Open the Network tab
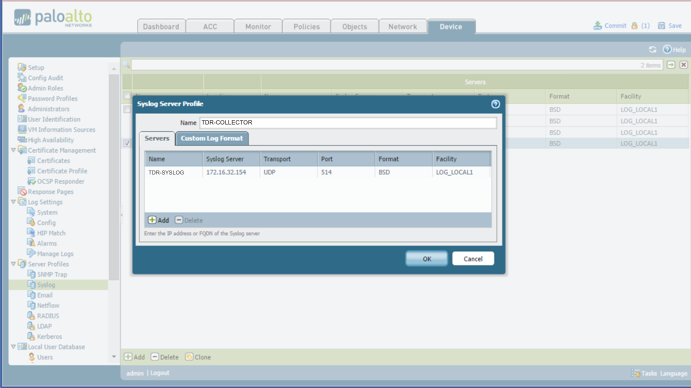This screenshot has height=388, width=691. pyautogui.click(x=402, y=26)
